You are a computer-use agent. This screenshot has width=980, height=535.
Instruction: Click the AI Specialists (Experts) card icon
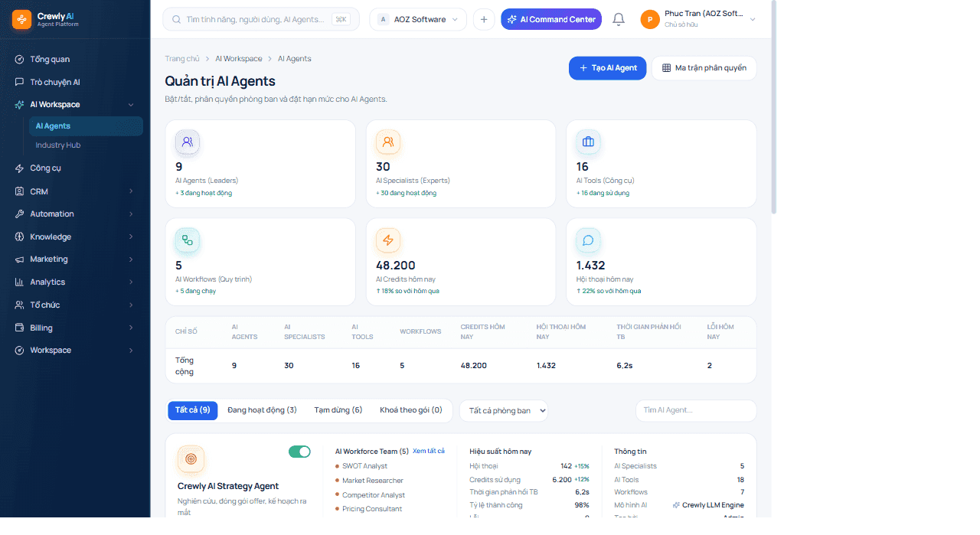tap(388, 142)
